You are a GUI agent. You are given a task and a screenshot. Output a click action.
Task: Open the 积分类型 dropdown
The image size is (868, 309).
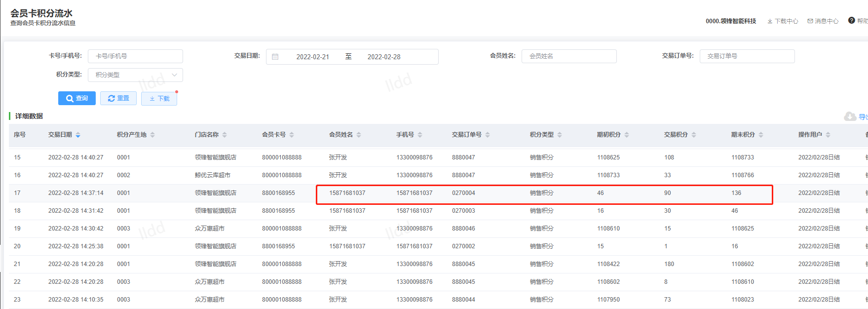point(135,75)
